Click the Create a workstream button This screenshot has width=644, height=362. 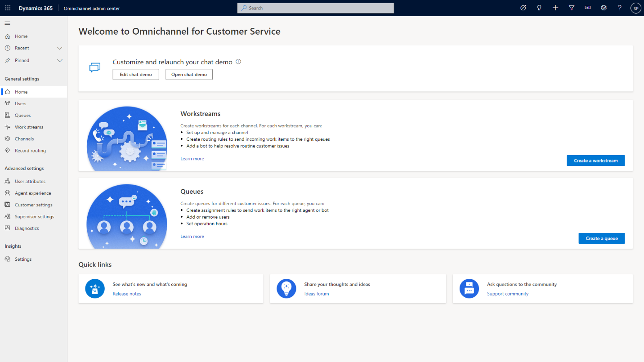point(595,161)
